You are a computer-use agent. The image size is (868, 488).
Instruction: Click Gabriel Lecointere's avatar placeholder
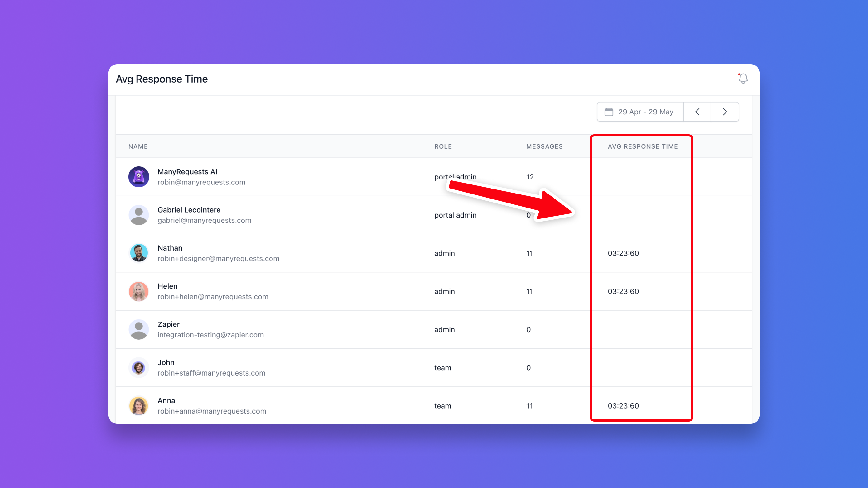tap(138, 215)
